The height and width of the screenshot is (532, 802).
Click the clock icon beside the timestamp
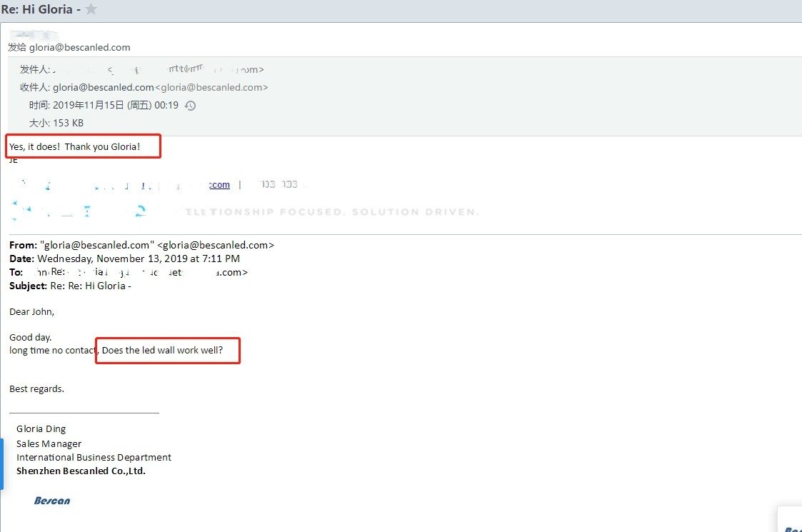coord(190,106)
